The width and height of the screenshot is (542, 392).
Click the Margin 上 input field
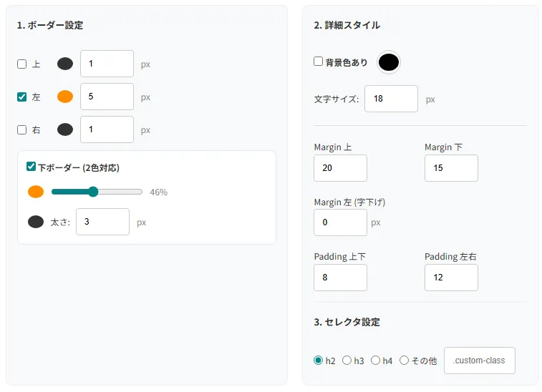coord(340,168)
